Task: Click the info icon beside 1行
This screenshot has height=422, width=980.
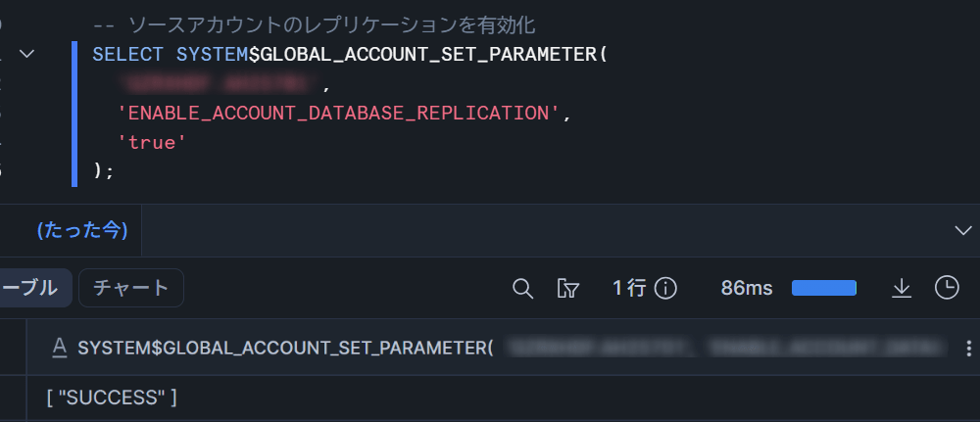Action: pyautogui.click(x=666, y=288)
